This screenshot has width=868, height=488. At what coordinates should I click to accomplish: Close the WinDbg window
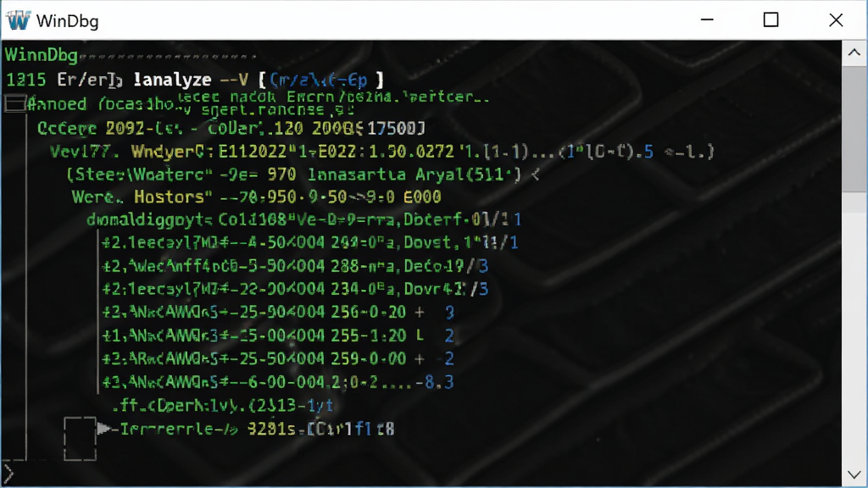tap(836, 20)
